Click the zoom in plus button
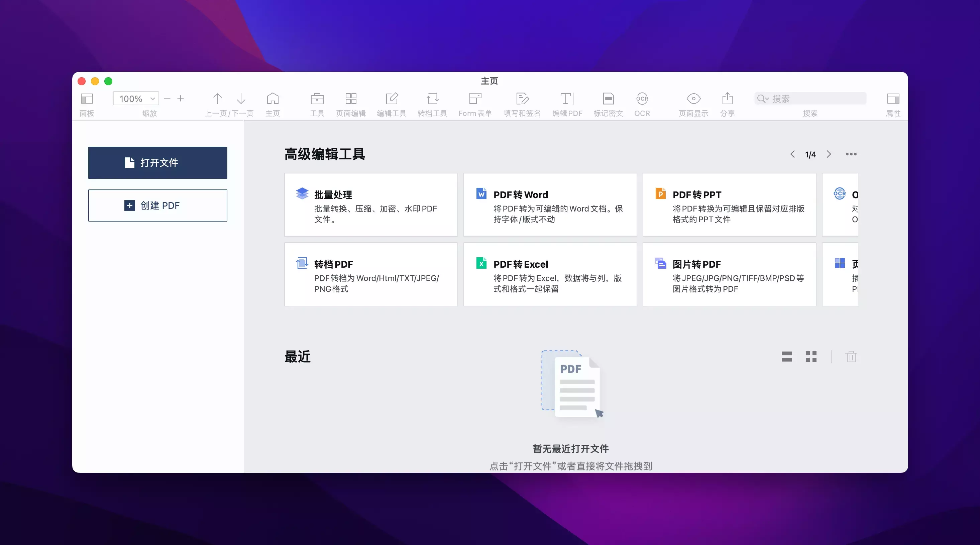The height and width of the screenshot is (545, 980). click(x=181, y=99)
